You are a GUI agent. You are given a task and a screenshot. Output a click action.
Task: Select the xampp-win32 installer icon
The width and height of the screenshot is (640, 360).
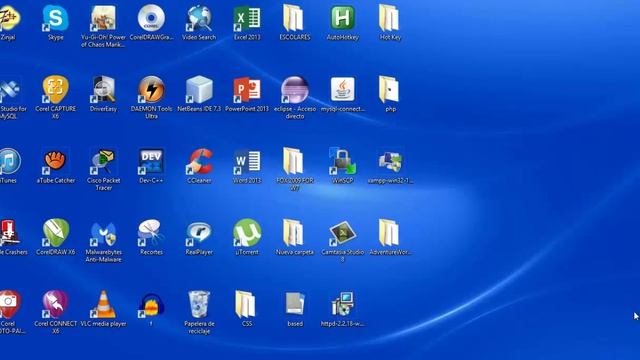[390, 162]
